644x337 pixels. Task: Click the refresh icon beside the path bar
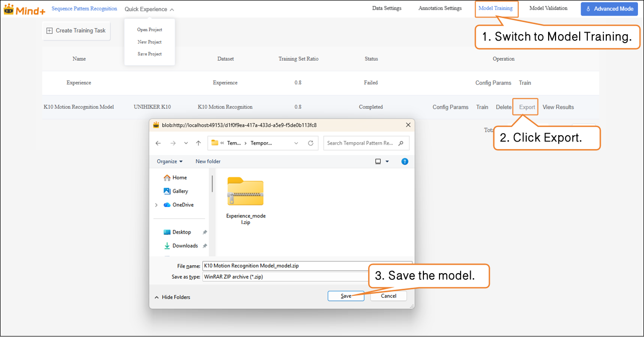310,143
